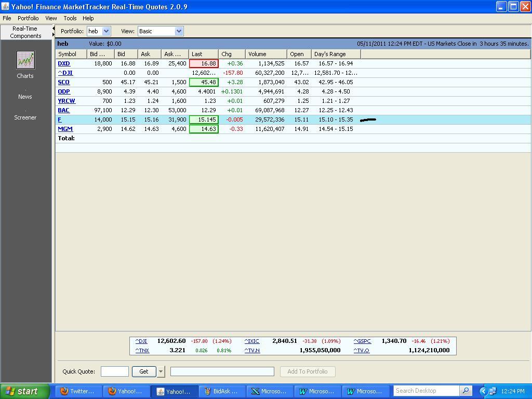Open the MGM symbol link

click(65, 129)
